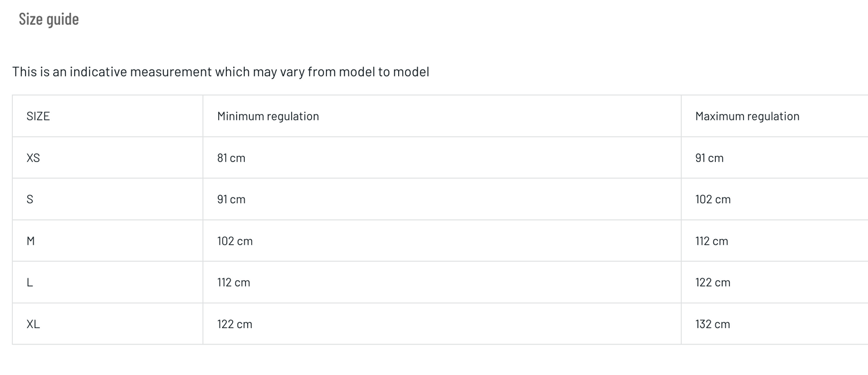Select the M size row label
The image size is (868, 375).
(31, 241)
